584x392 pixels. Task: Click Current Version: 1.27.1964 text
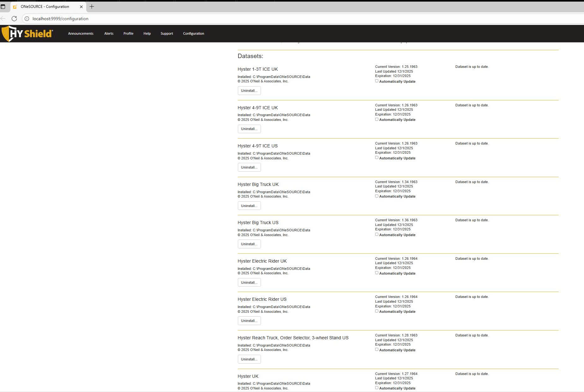396,374
